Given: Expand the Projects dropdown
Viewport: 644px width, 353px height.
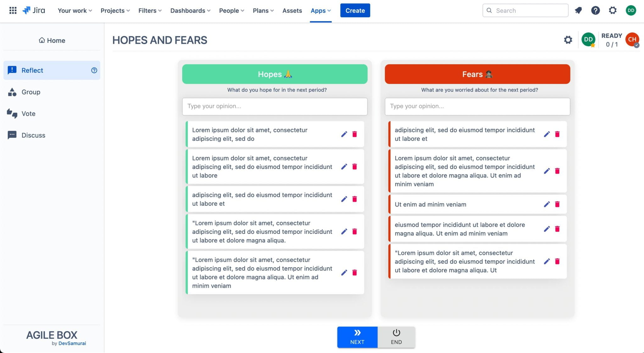Looking at the screenshot, I should point(115,10).
